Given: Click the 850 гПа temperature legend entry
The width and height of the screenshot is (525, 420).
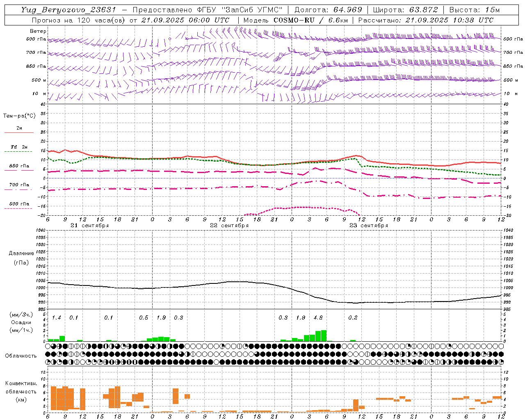Looking at the screenshot, I should (19, 166).
